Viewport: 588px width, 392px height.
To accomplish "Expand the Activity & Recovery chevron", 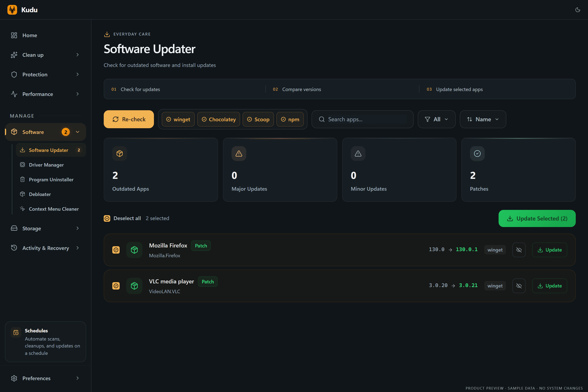I will pyautogui.click(x=78, y=248).
